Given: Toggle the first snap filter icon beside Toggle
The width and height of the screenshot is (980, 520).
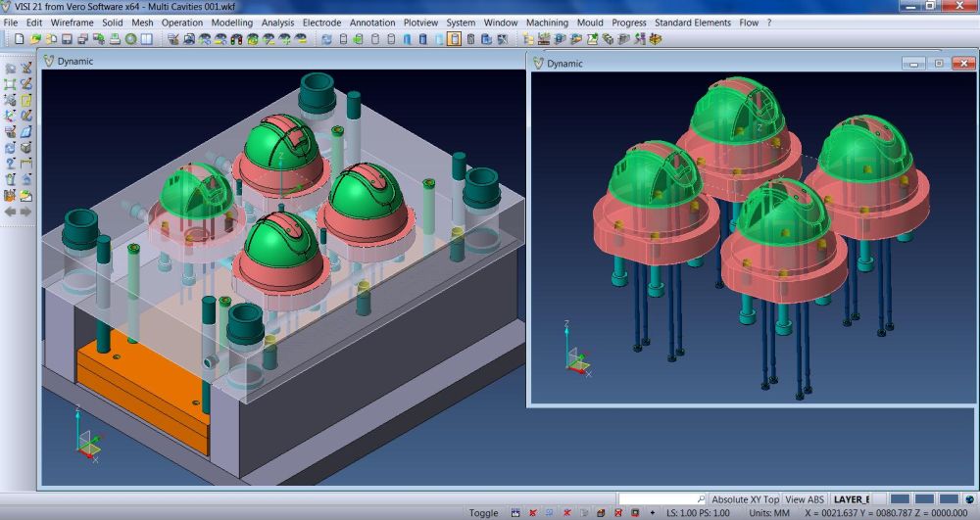Looking at the screenshot, I should coord(515,512).
